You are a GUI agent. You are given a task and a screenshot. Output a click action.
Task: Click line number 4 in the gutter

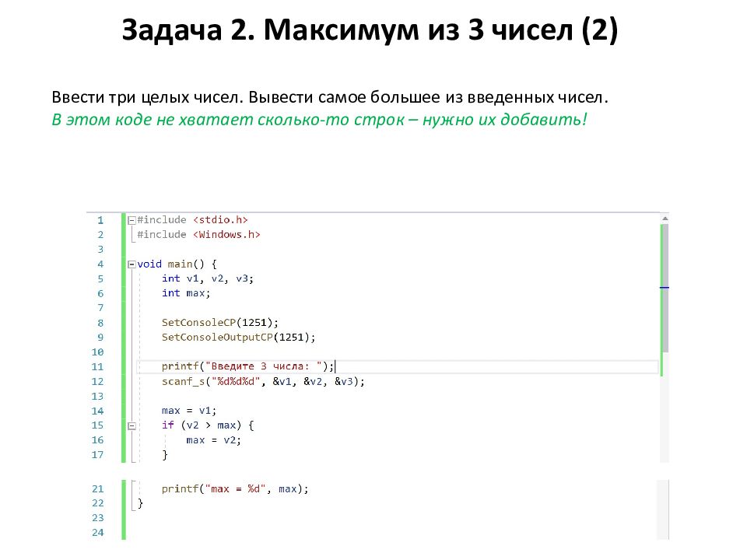tap(100, 264)
